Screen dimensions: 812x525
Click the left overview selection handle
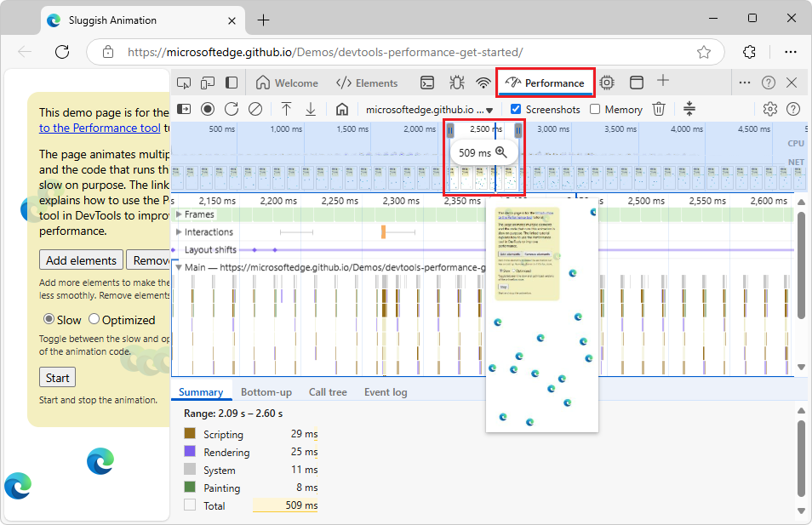click(450, 130)
